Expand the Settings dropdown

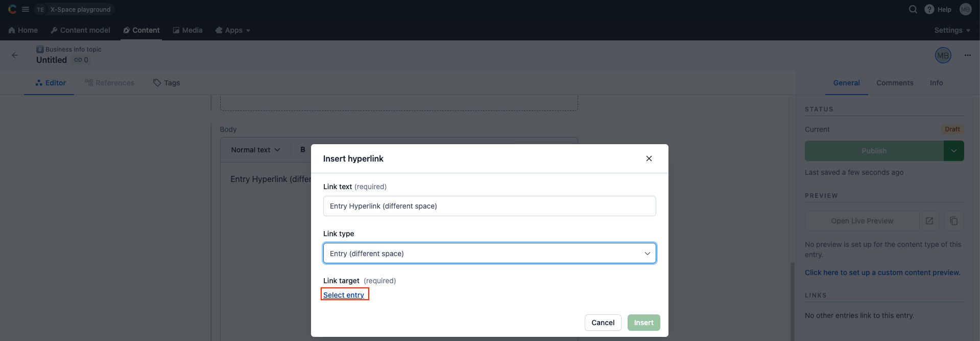point(952,30)
